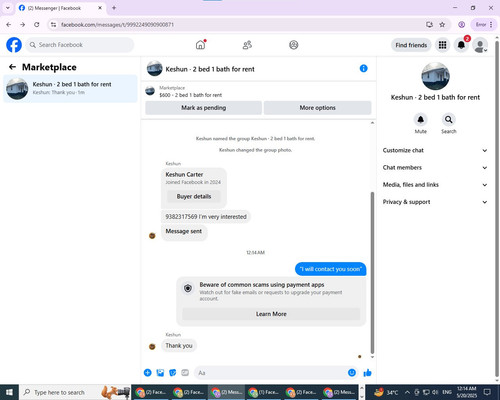The width and height of the screenshot is (500, 400).
Task: Go back using the Marketplace arrow
Action: (12, 67)
